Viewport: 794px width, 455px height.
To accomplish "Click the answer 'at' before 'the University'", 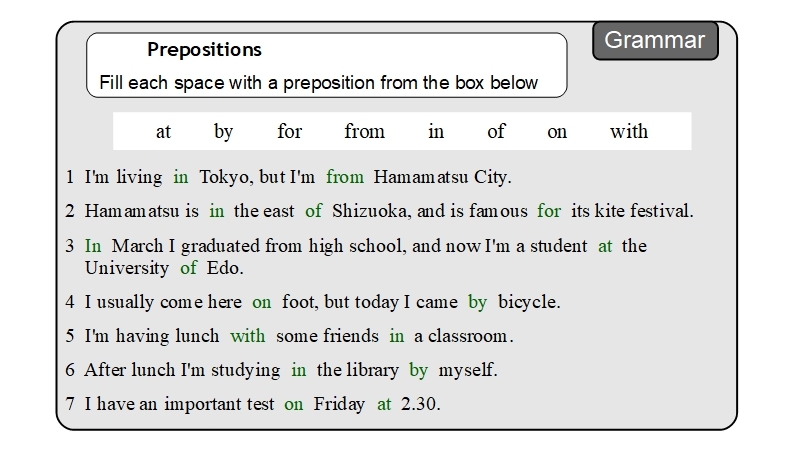I will point(605,246).
